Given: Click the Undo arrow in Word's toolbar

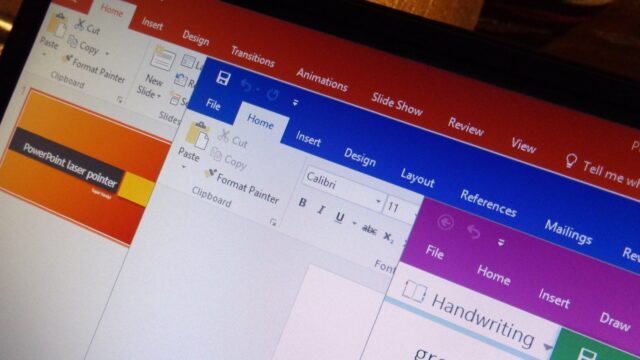Looking at the screenshot, I should click(x=246, y=85).
